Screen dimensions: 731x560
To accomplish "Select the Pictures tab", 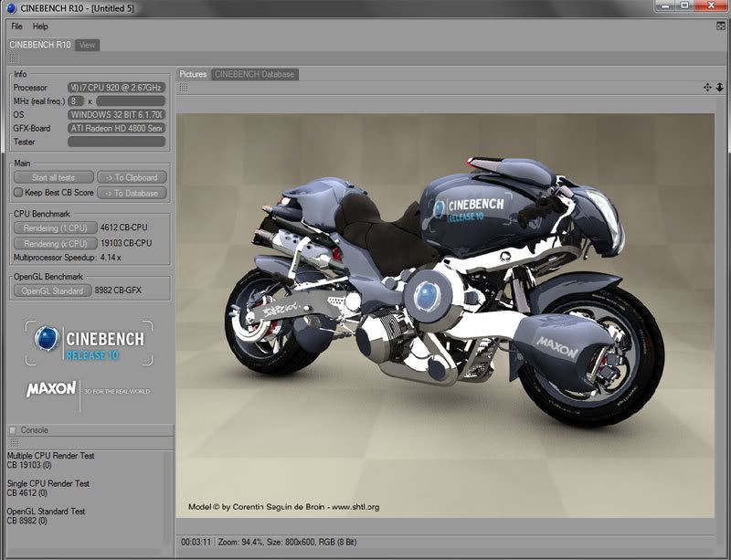I will 193,75.
